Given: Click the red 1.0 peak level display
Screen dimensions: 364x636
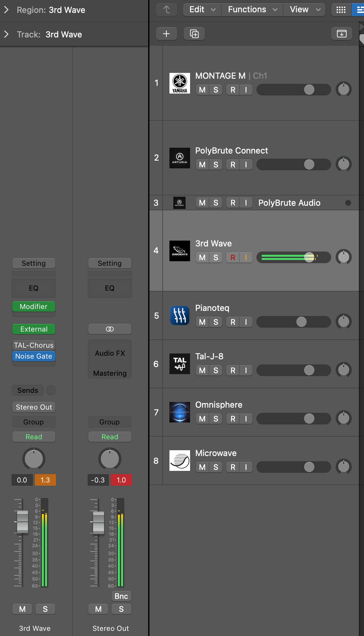Looking at the screenshot, I should (121, 480).
